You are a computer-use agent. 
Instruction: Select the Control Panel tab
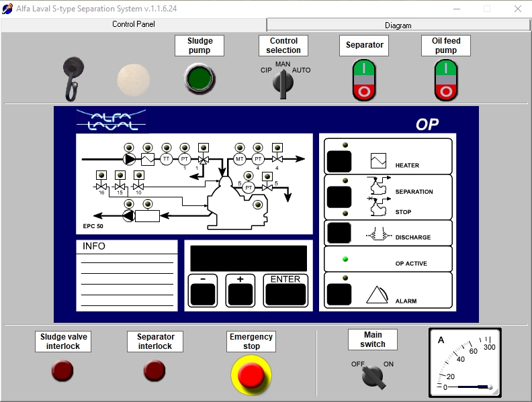click(x=134, y=24)
